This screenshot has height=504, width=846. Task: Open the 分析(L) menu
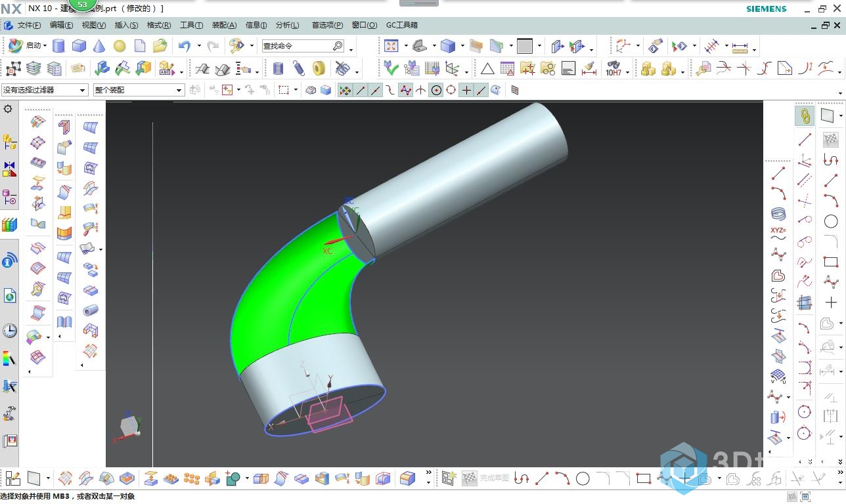click(x=287, y=25)
